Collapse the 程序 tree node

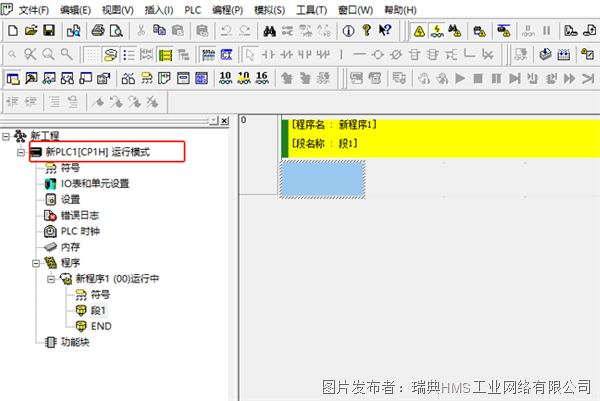tap(36, 263)
